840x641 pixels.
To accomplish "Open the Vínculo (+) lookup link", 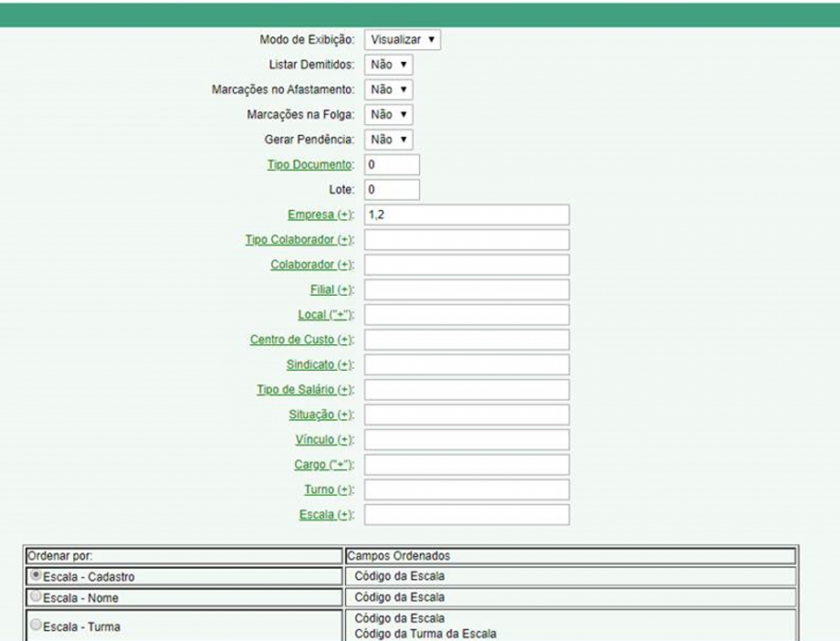I will click(323, 439).
